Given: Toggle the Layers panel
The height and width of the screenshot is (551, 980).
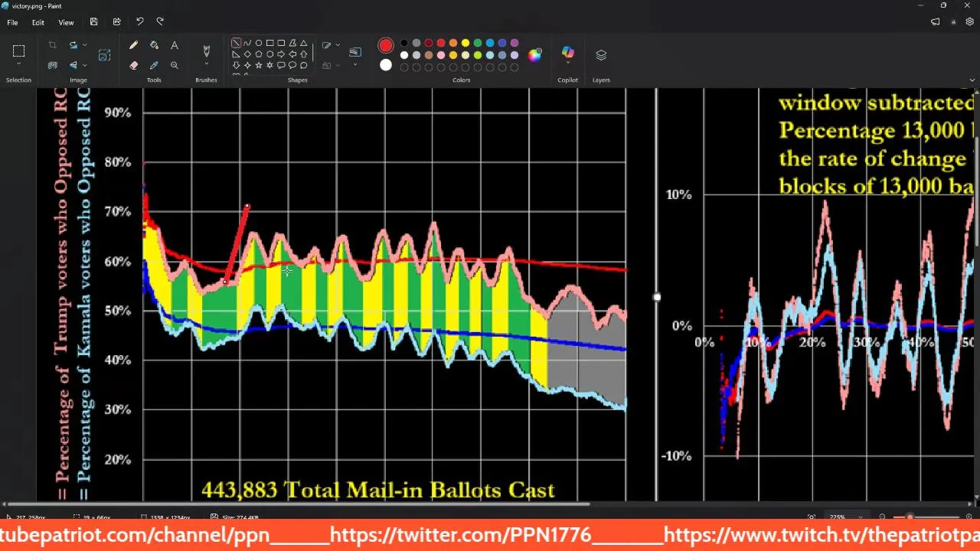Looking at the screenshot, I should coord(601,55).
